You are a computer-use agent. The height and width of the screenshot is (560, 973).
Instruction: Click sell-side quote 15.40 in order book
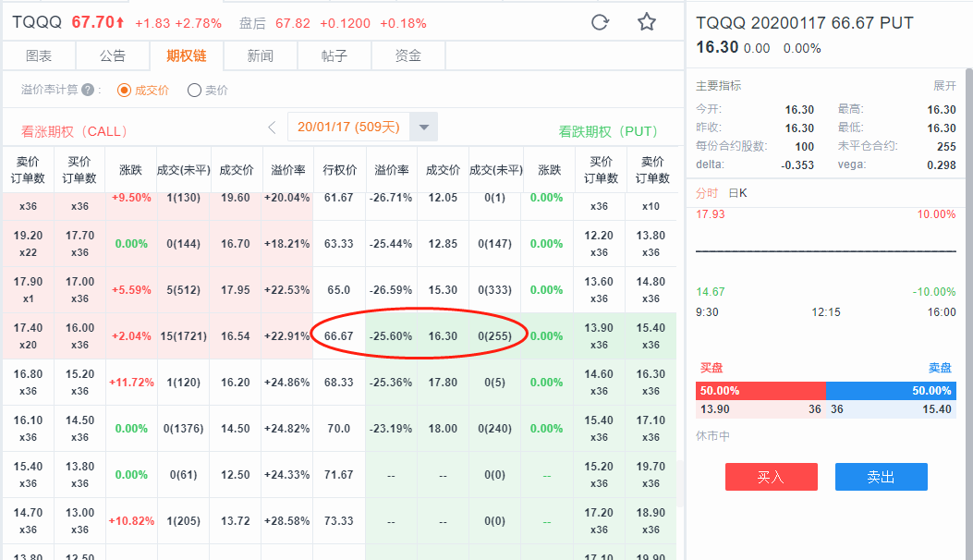pos(937,409)
